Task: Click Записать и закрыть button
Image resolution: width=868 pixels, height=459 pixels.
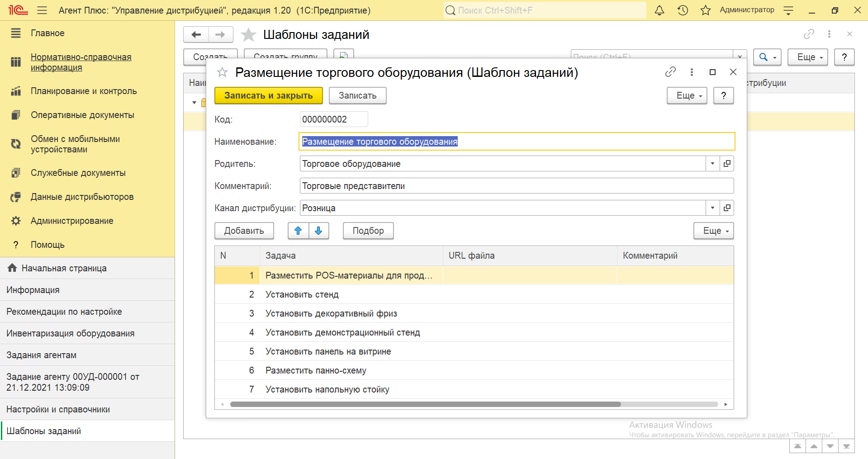Action: coord(268,95)
